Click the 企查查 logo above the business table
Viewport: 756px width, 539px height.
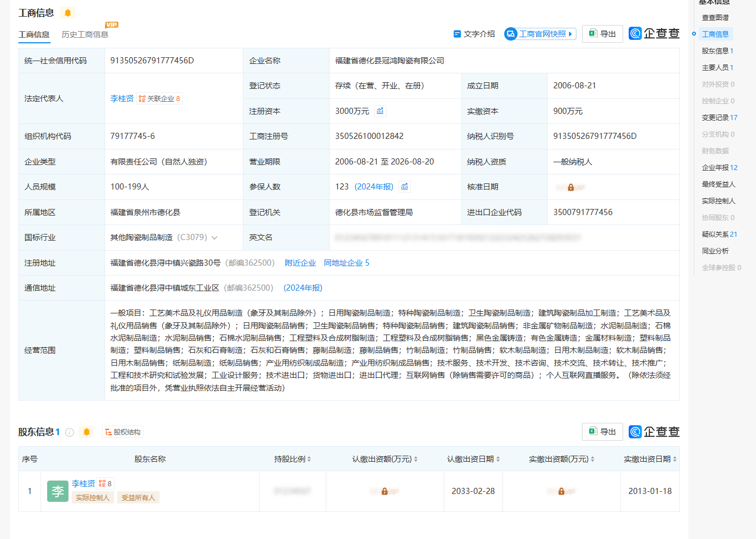(654, 34)
